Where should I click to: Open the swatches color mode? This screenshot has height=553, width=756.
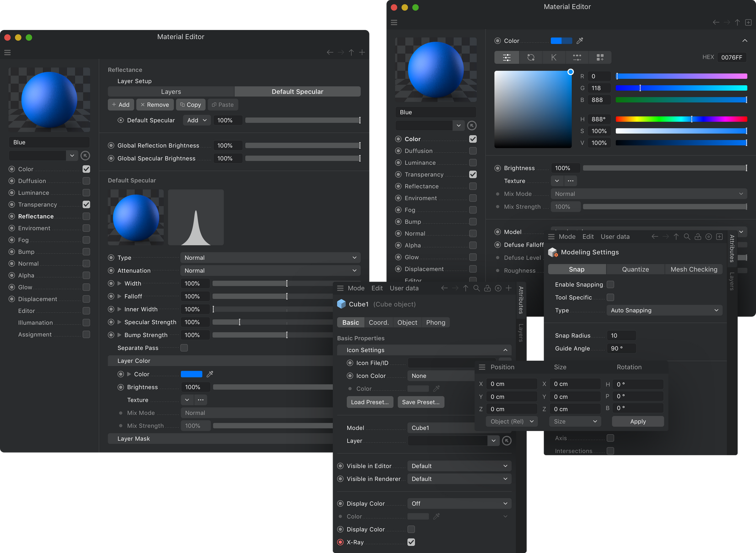tap(600, 57)
